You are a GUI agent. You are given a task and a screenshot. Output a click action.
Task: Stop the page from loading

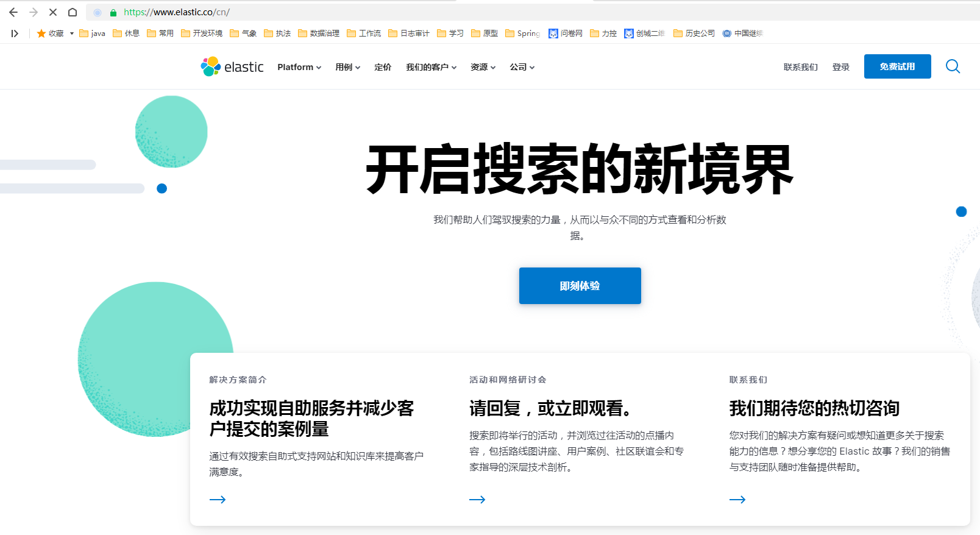click(x=53, y=12)
